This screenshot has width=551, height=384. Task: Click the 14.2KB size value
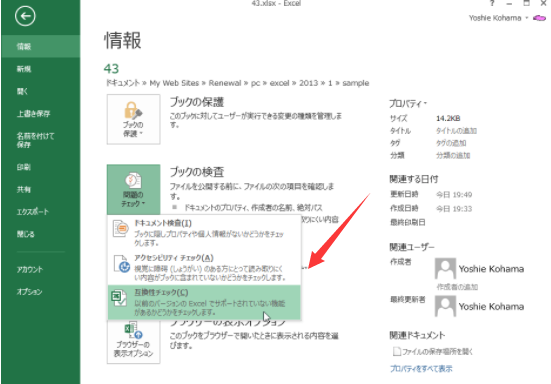448,118
